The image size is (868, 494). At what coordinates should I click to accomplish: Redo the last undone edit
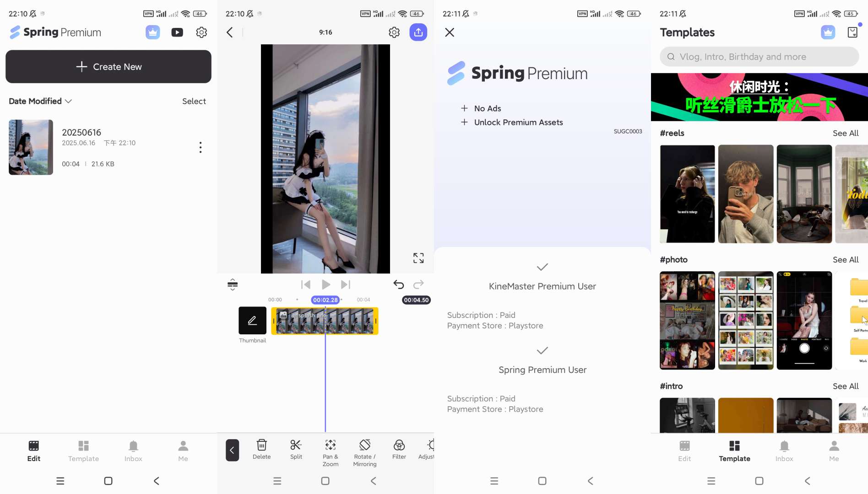418,285
